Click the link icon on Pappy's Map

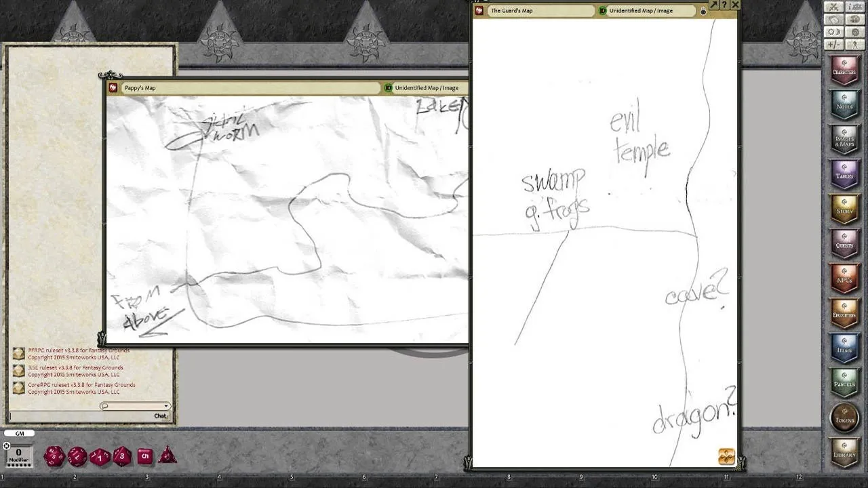(113, 87)
